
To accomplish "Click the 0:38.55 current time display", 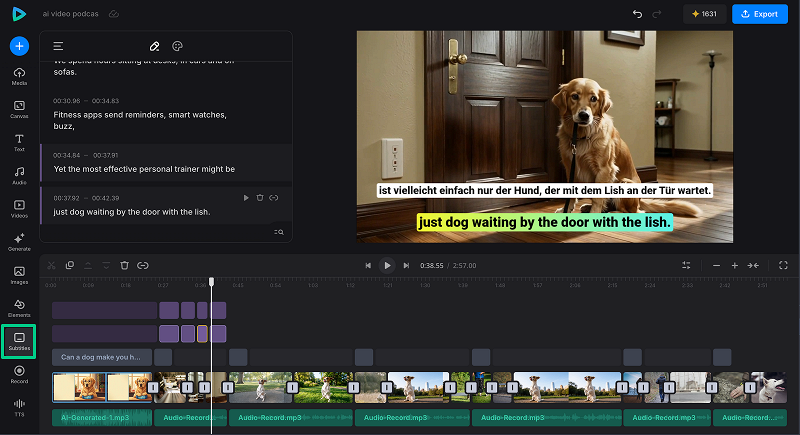I will coord(432,266).
